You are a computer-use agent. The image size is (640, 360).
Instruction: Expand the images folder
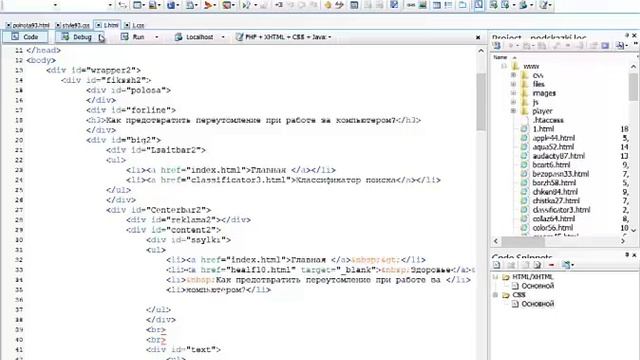click(x=513, y=93)
